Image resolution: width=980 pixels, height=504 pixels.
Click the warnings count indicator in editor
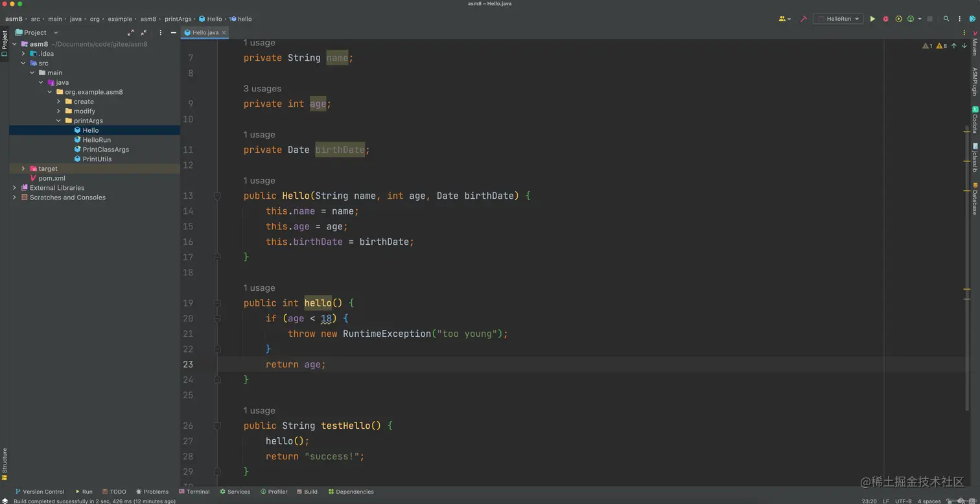(x=935, y=46)
